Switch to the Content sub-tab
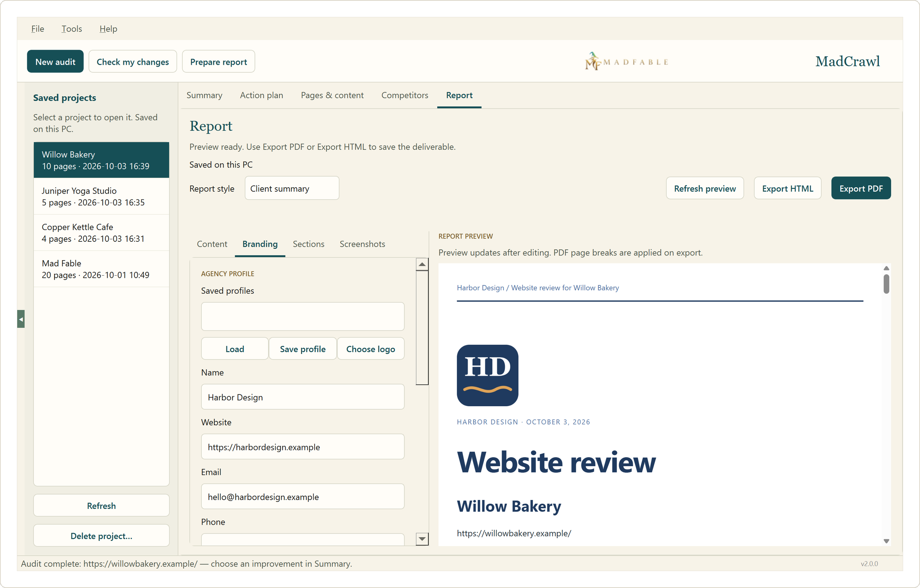The height and width of the screenshot is (588, 920). (212, 244)
